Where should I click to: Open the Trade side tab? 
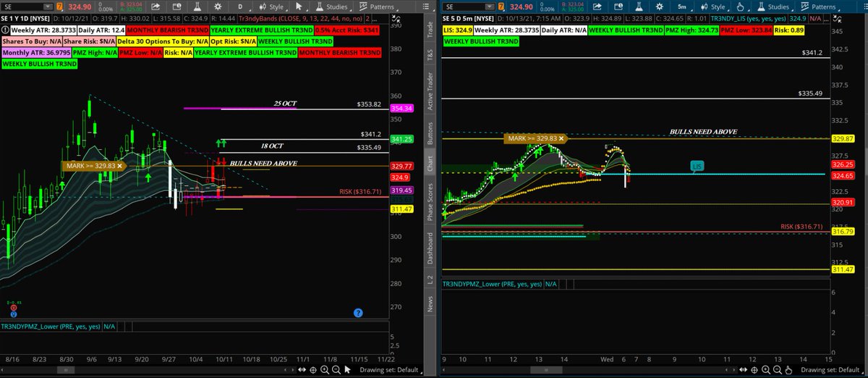[x=430, y=29]
